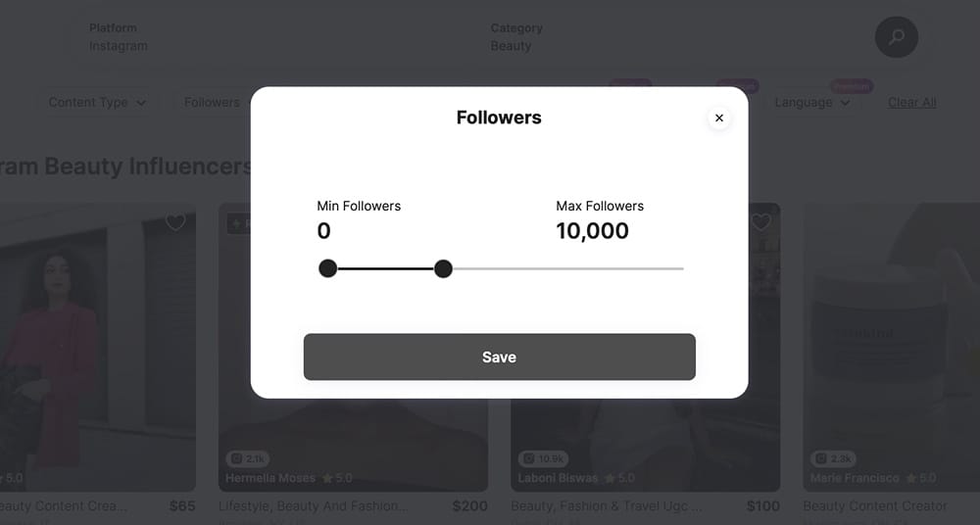The width and height of the screenshot is (980, 525).
Task: Click the star rating beside Marie Francisco
Action: coord(920,478)
